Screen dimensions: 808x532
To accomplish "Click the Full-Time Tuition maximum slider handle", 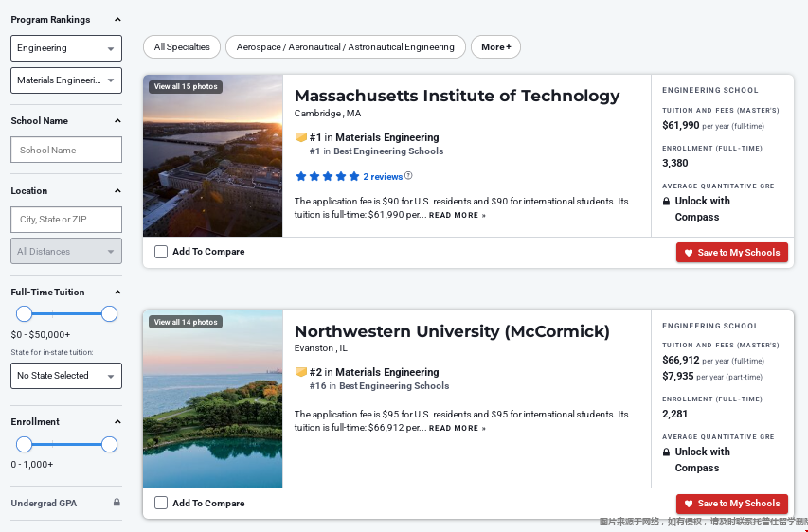I will tap(109, 313).
